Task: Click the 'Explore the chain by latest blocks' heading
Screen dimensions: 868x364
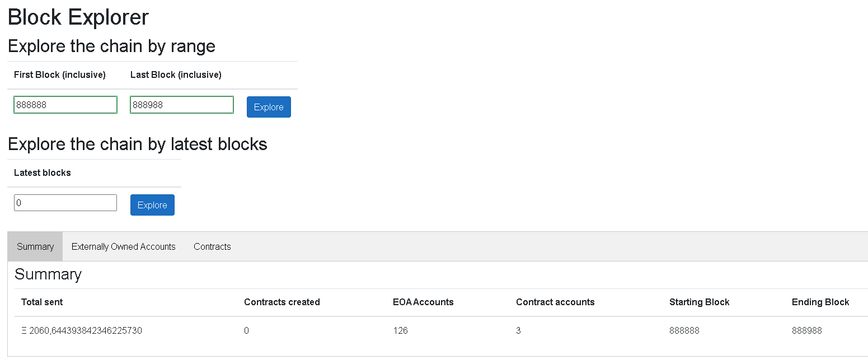Action: (x=138, y=144)
